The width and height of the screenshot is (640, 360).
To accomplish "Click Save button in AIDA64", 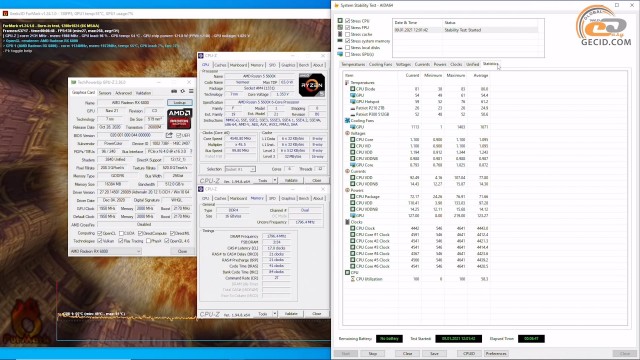I will click(434, 353).
